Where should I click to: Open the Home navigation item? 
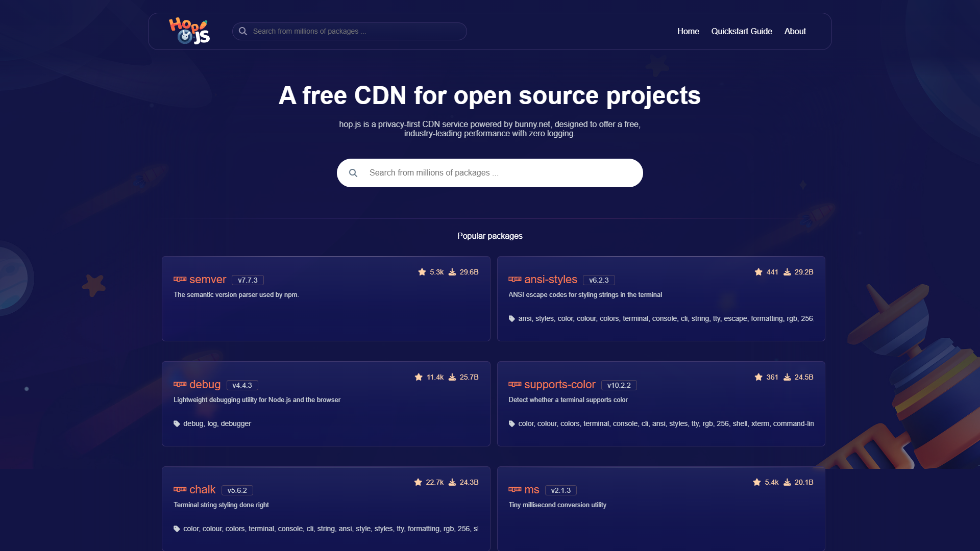pos(688,31)
